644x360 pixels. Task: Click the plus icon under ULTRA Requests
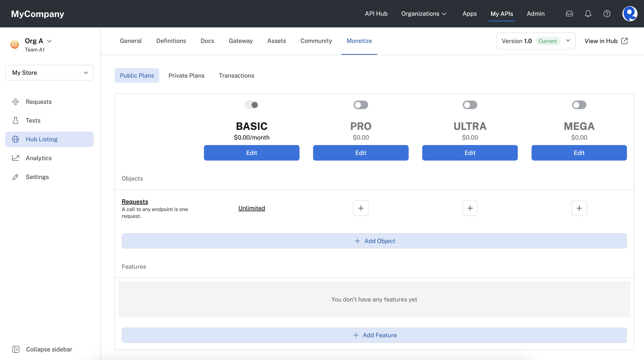click(470, 208)
